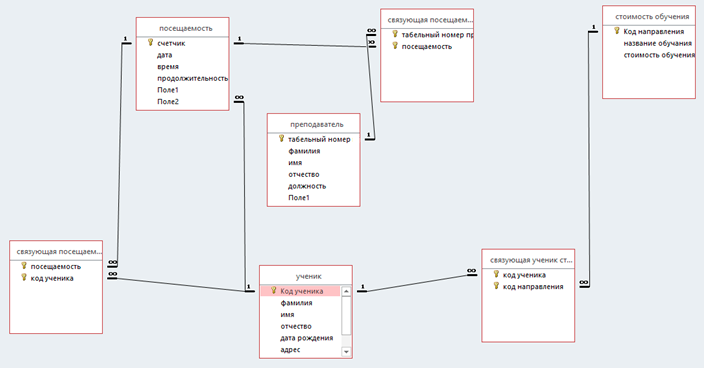Image resolution: width=704 pixels, height=368 pixels.
Task: Click key icon beside код ученика in bottom-left table
Action: 24,277
